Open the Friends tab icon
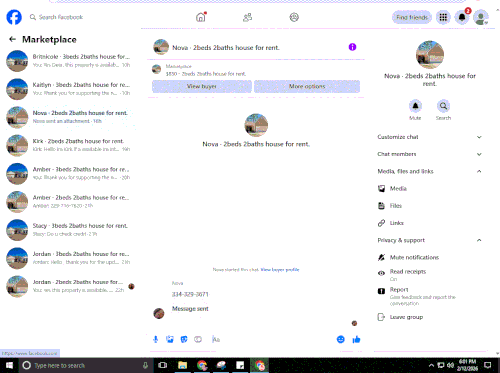 point(247,17)
